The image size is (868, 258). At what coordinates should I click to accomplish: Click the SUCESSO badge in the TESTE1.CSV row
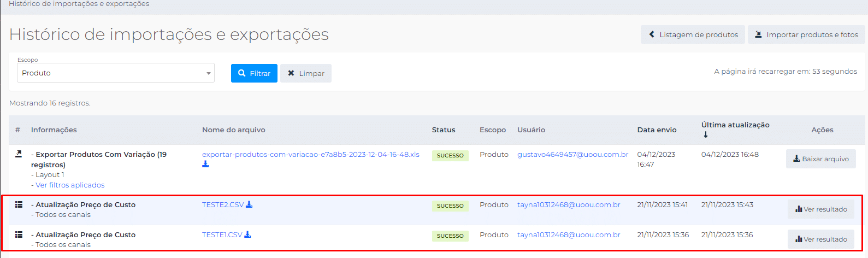[x=450, y=236]
